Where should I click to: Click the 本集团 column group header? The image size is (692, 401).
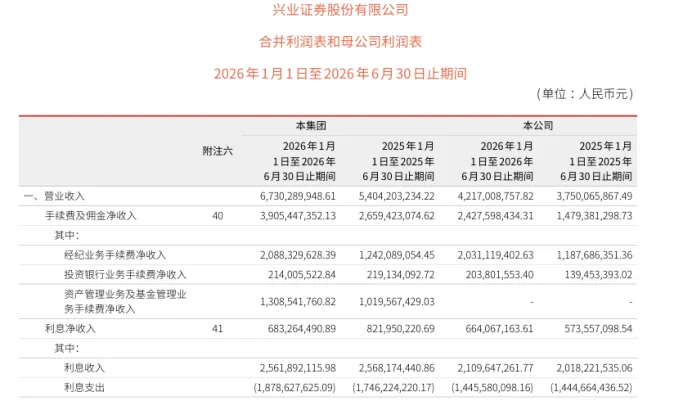pos(311,126)
